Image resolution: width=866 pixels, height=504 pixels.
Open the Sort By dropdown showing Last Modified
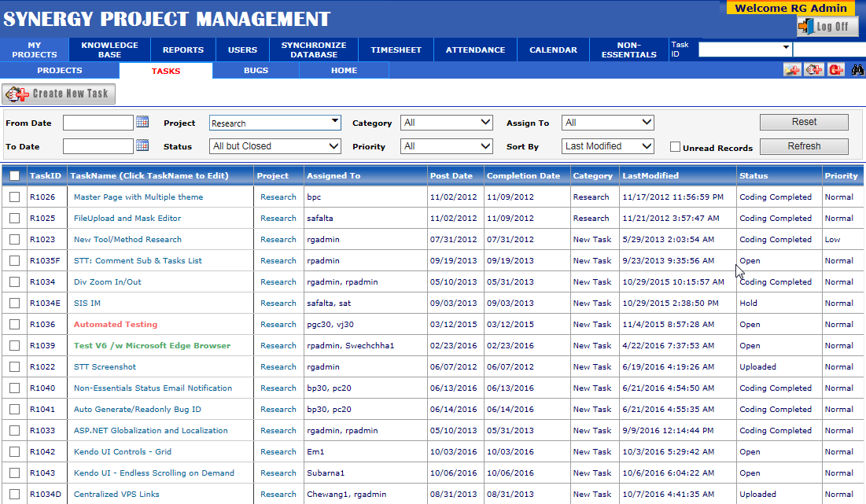click(x=608, y=146)
